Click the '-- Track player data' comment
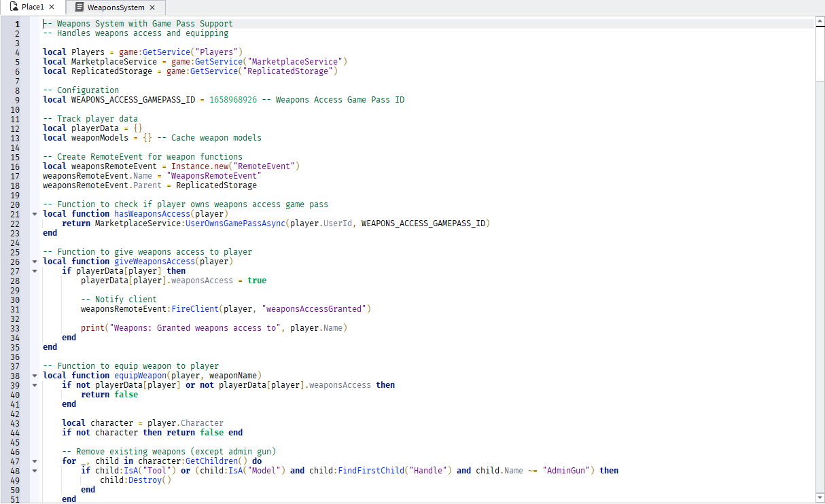 pyautogui.click(x=90, y=119)
